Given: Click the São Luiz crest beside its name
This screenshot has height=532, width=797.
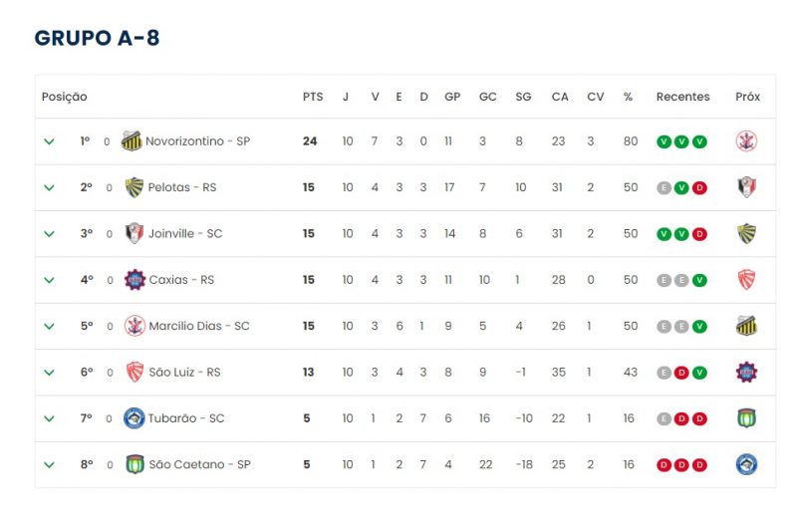Looking at the screenshot, I should (x=133, y=372).
